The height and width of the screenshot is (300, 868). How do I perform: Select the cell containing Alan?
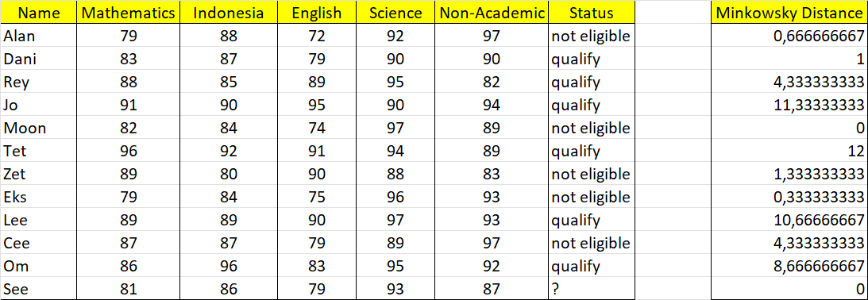point(38,37)
